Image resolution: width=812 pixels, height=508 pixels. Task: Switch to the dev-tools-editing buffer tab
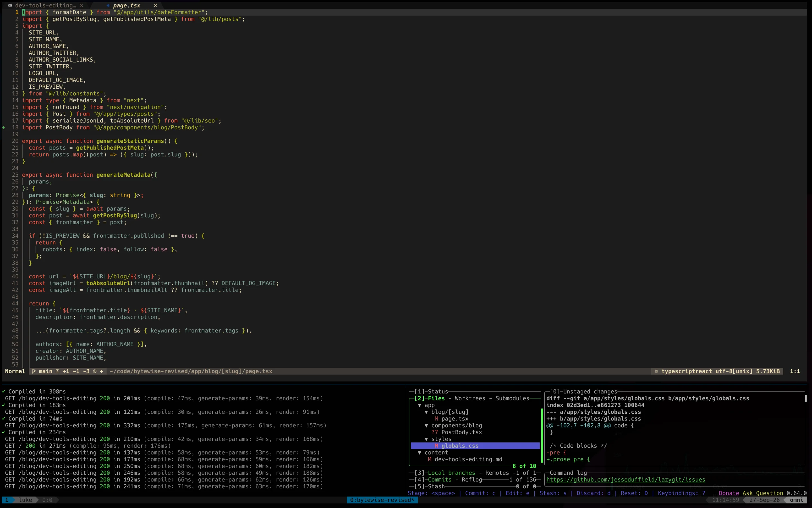coord(46,5)
